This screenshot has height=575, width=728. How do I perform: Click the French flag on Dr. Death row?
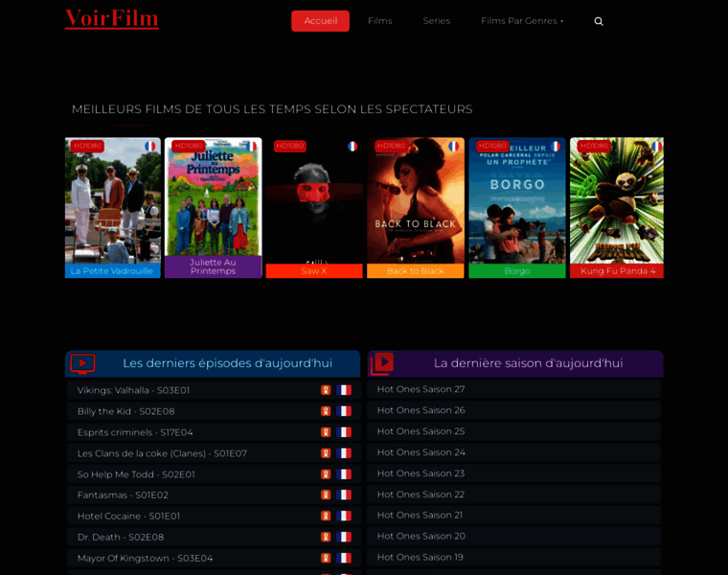pos(344,537)
